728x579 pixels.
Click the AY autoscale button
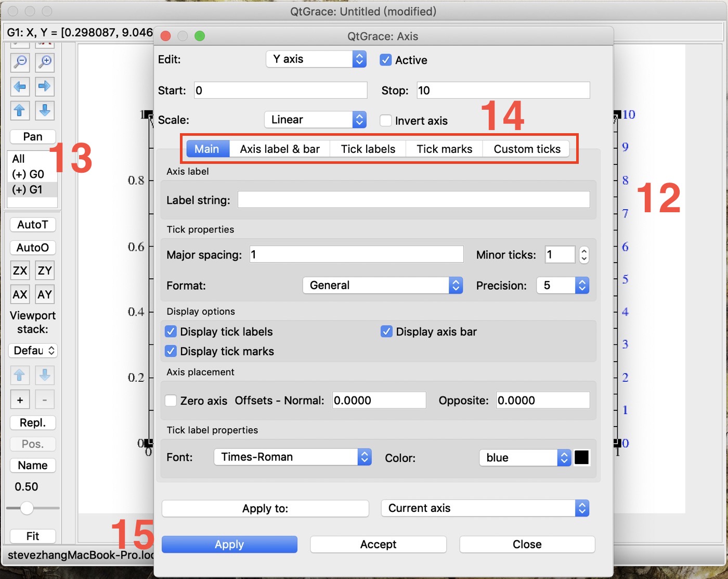(x=45, y=294)
